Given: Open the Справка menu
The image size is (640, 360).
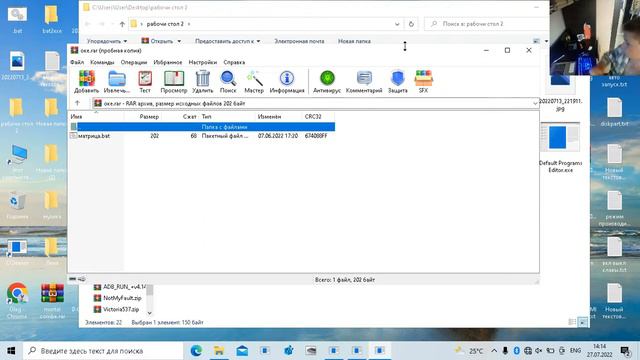Looking at the screenshot, I should [234, 62].
